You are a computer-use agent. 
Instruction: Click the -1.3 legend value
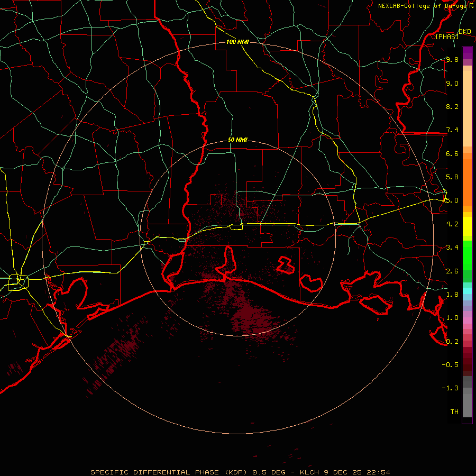coord(450,388)
